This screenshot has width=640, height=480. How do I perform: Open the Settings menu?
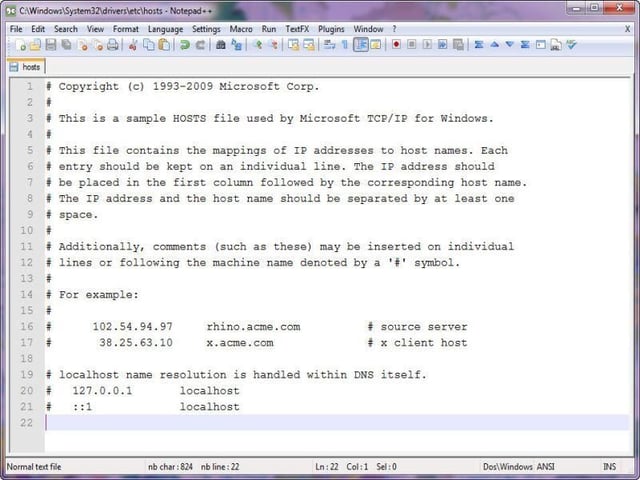206,29
